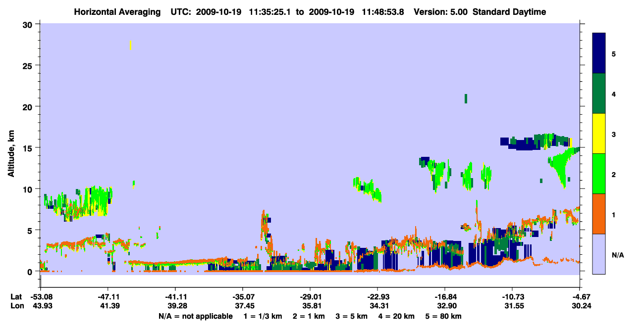Click the latitude value '-4.67'

tap(581, 297)
